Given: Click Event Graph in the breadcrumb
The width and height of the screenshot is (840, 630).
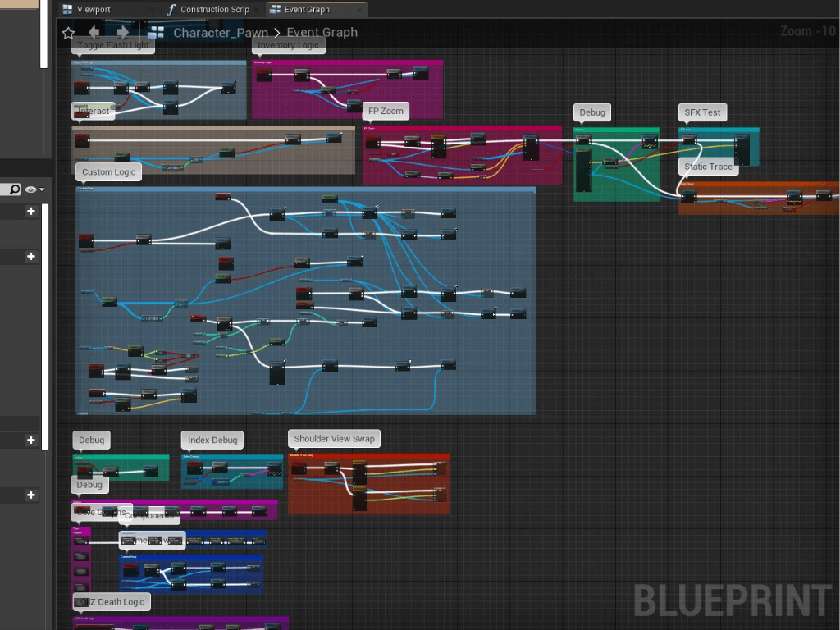Looking at the screenshot, I should [x=322, y=33].
